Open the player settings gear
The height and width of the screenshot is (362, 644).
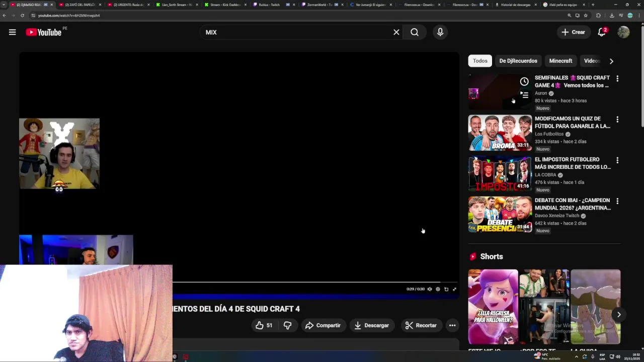(x=438, y=289)
